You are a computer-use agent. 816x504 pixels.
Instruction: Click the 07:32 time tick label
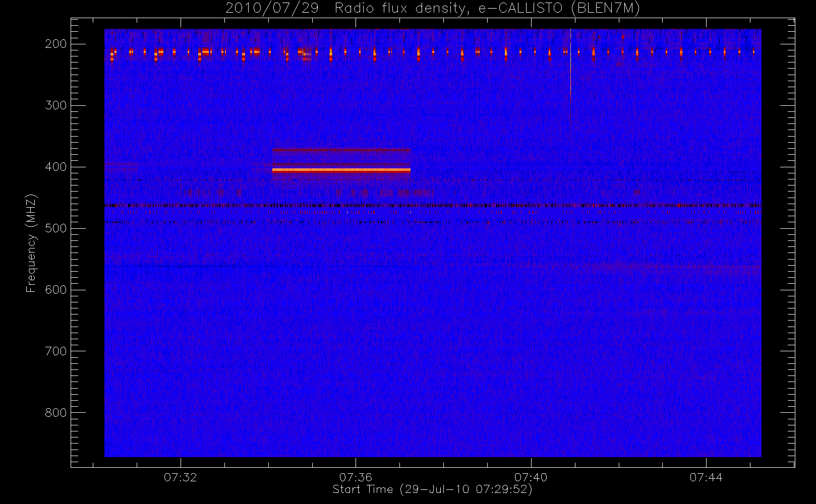click(x=180, y=477)
